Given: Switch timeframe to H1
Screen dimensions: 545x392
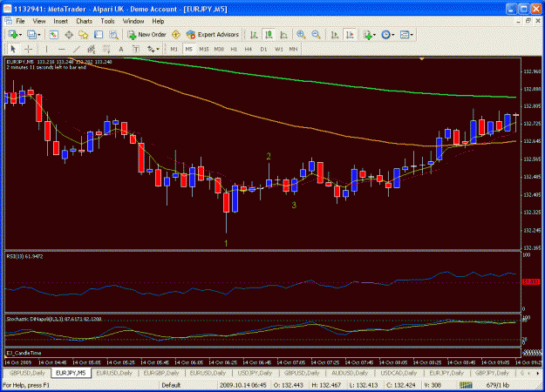Looking at the screenshot, I should pyautogui.click(x=234, y=49).
